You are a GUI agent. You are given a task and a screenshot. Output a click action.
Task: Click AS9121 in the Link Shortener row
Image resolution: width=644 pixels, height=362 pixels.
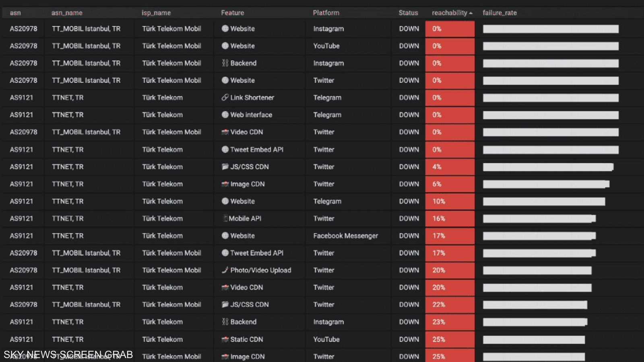[21, 97]
